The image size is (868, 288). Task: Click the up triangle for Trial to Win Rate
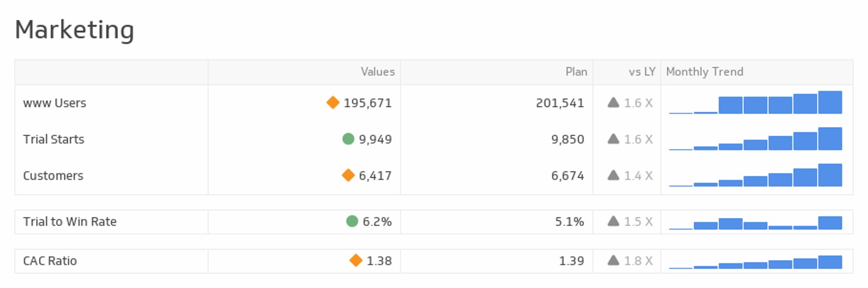coord(613,221)
